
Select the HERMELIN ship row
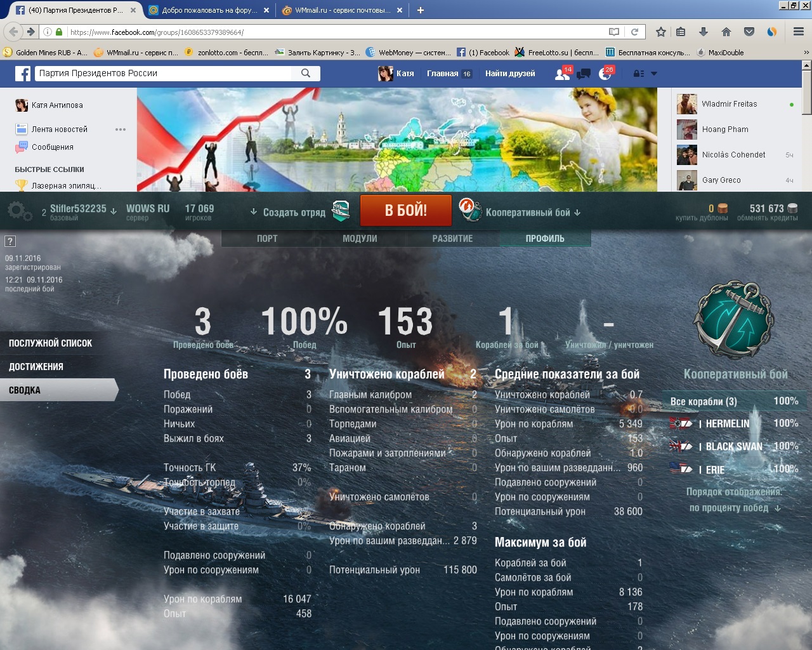[x=734, y=423]
